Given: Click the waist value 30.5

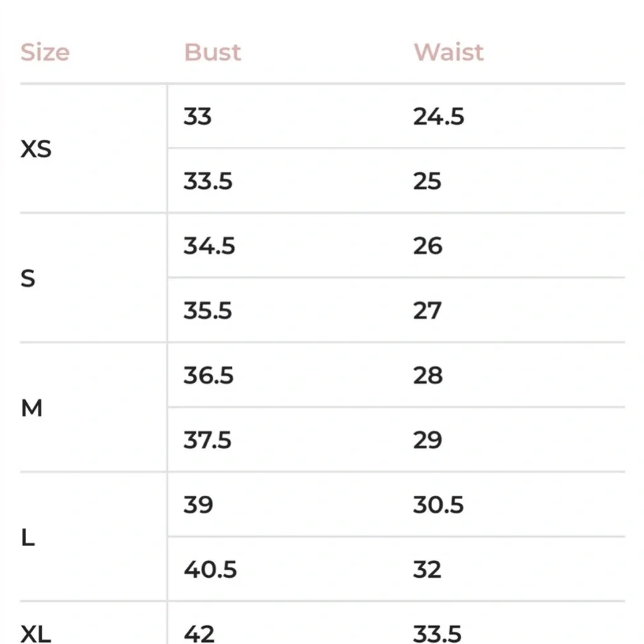Looking at the screenshot, I should pyautogui.click(x=438, y=505).
